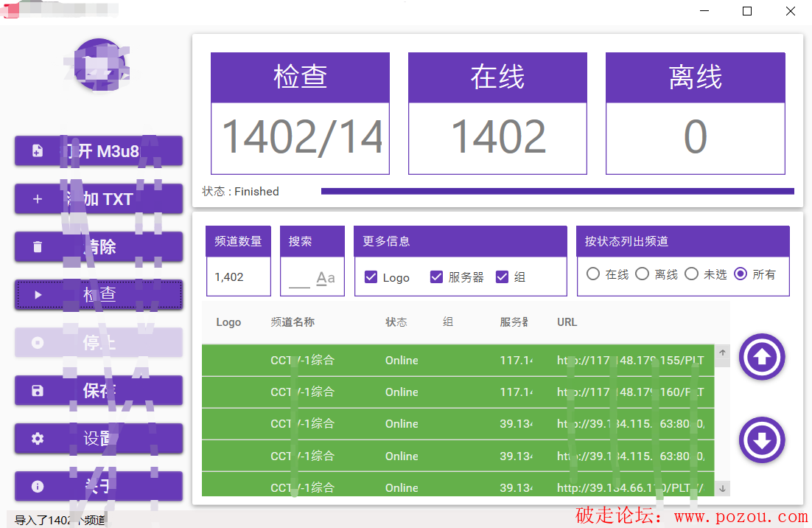Click the Add TXT sidebar button
This screenshot has width=812, height=528.
[99, 199]
